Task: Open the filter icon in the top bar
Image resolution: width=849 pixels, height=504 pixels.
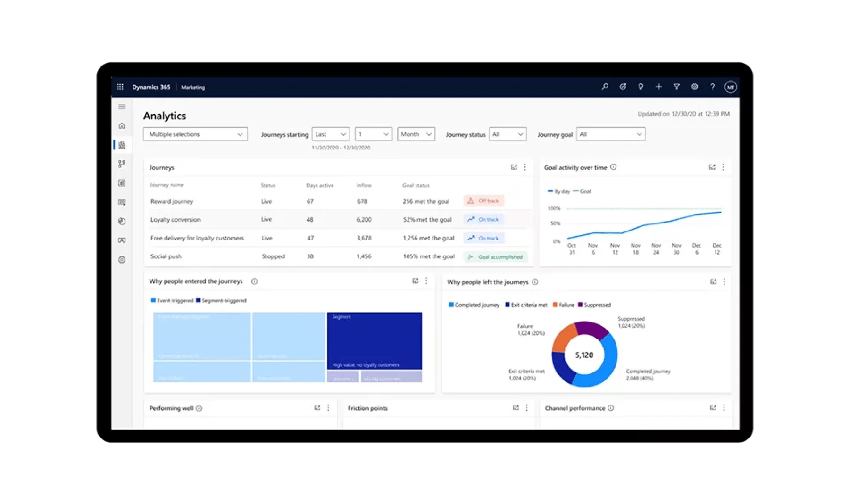Action: click(x=677, y=87)
